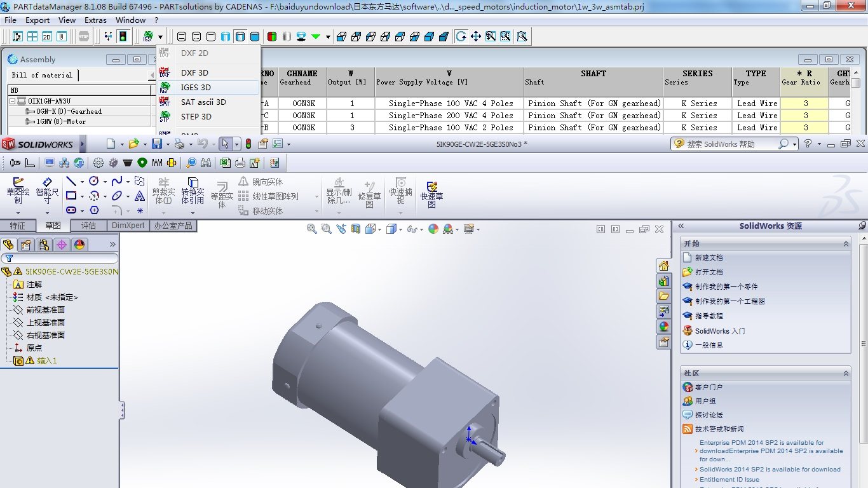
Task: Select the spline sketch tool
Action: pos(117,182)
